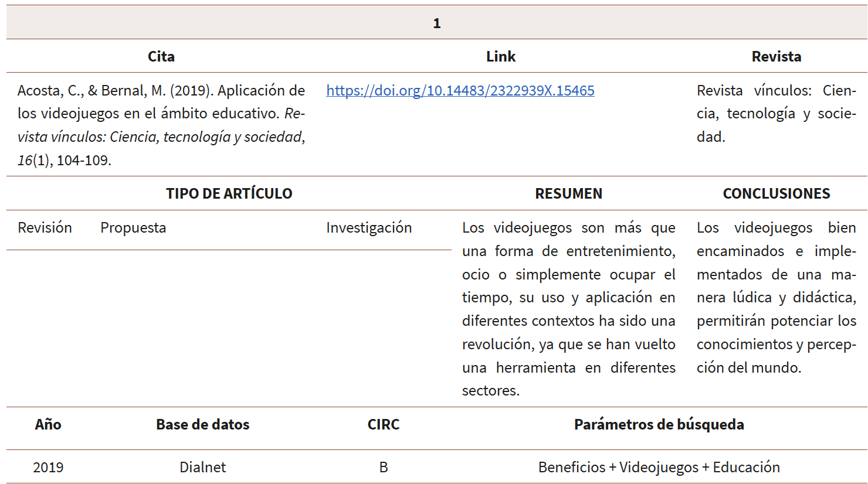Click the CONCLUSIONES column header
The width and height of the screenshot is (868, 484).
(x=776, y=193)
